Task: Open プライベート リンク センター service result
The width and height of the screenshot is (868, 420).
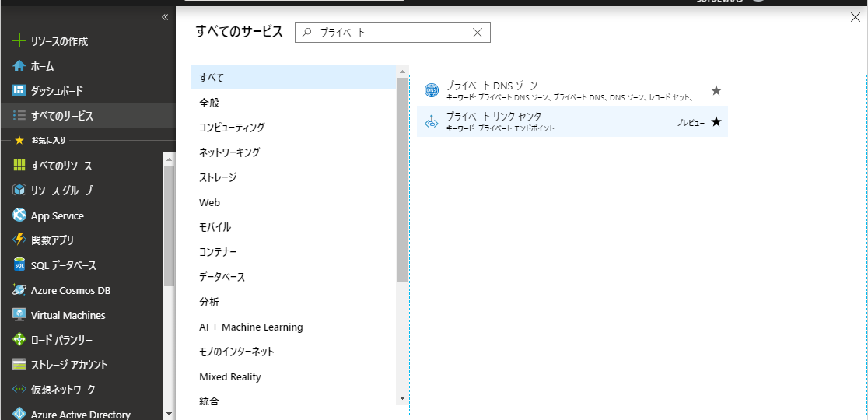Action: 572,122
